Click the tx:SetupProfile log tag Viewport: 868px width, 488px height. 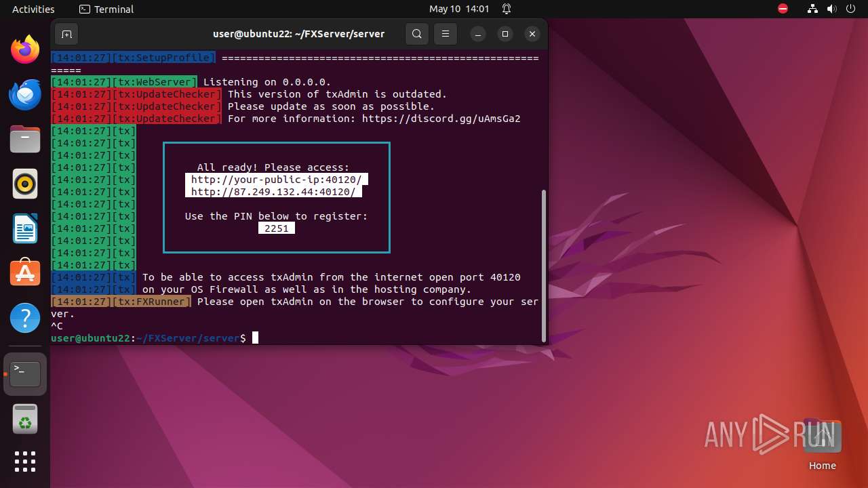tap(163, 58)
